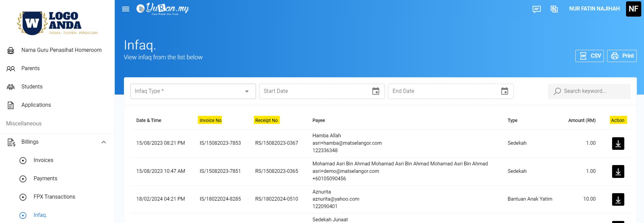Image resolution: width=644 pixels, height=223 pixels.
Task: Select receipt RS/15082023-0365
Action: [277, 171]
